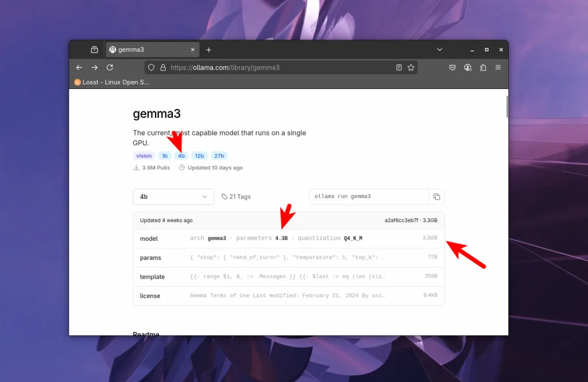The image size is (588, 382).
Task: Close the gemma3 tab
Action: click(193, 49)
